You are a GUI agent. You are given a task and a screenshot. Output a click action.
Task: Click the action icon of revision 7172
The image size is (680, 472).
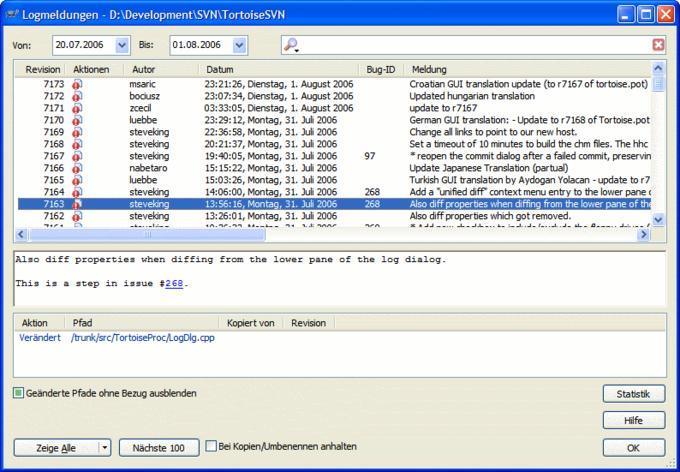coord(77,96)
